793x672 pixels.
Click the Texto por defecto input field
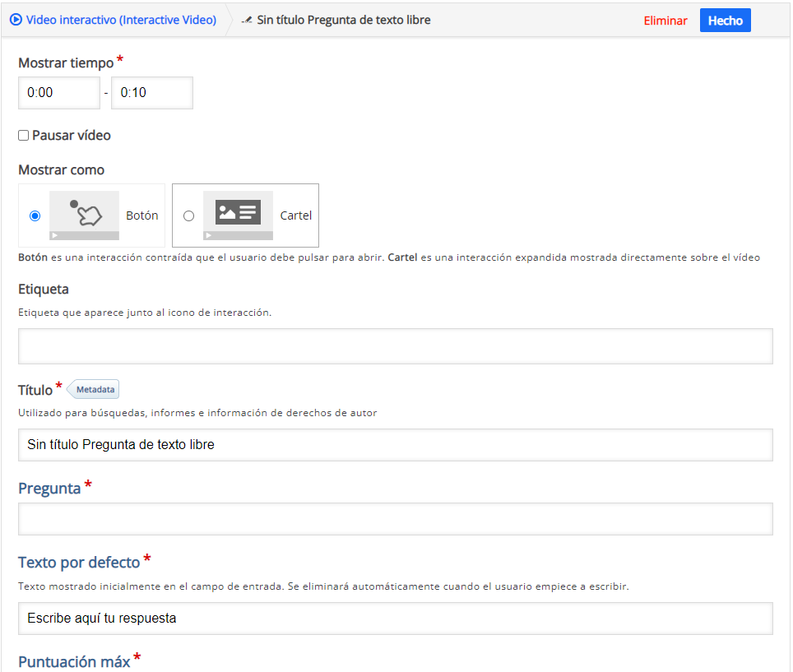(395, 619)
